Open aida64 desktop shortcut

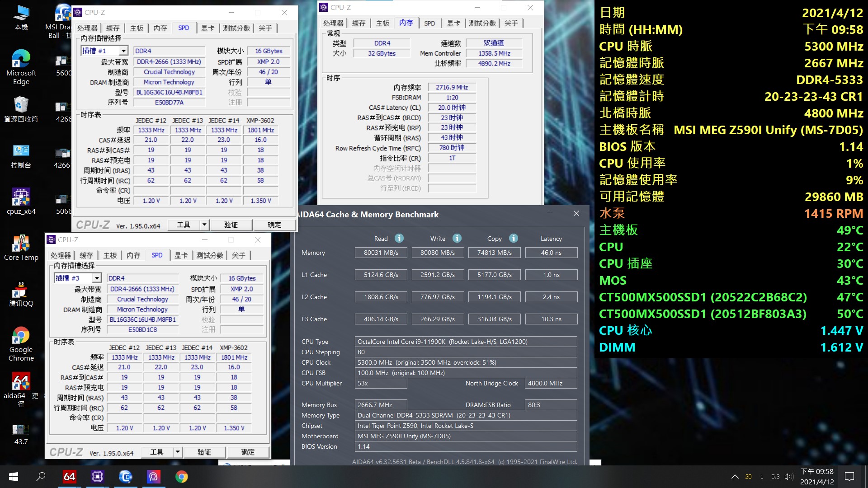[x=21, y=390]
